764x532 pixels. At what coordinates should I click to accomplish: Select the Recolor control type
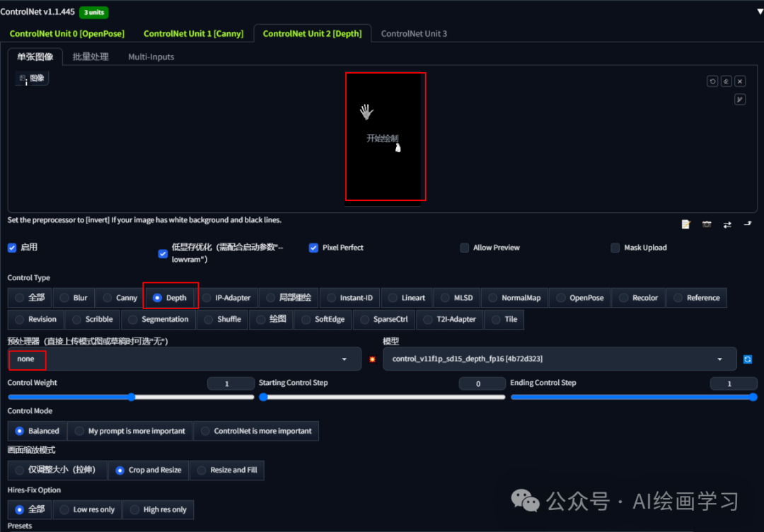638,298
